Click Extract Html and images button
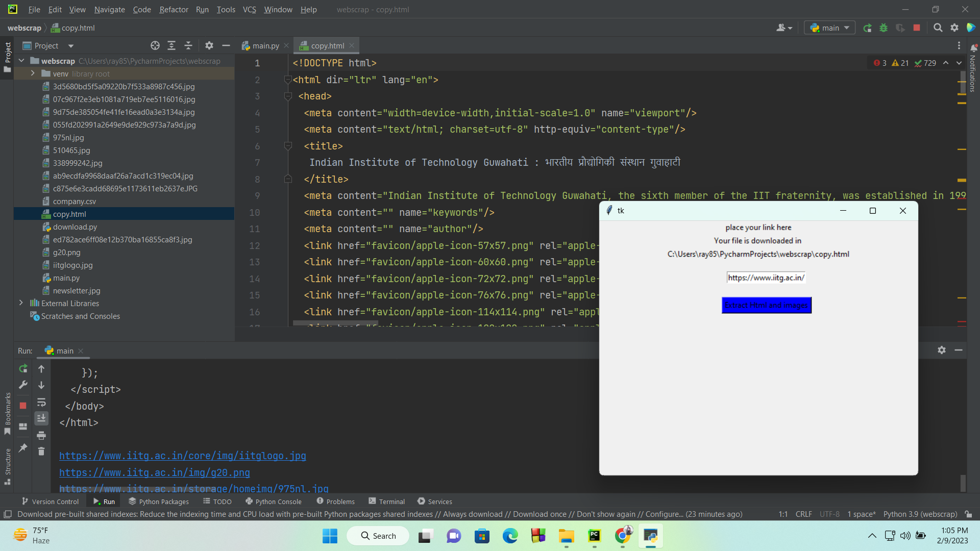Image resolution: width=980 pixels, height=551 pixels. (766, 305)
